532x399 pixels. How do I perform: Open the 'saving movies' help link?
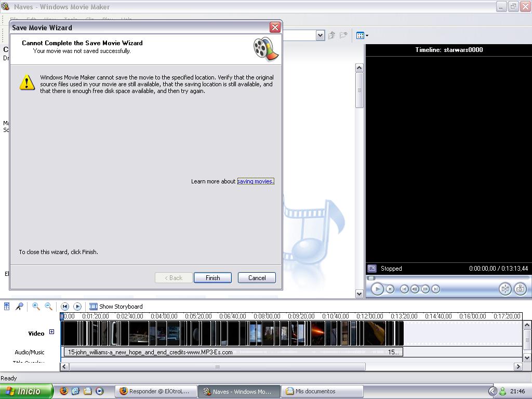(x=256, y=181)
